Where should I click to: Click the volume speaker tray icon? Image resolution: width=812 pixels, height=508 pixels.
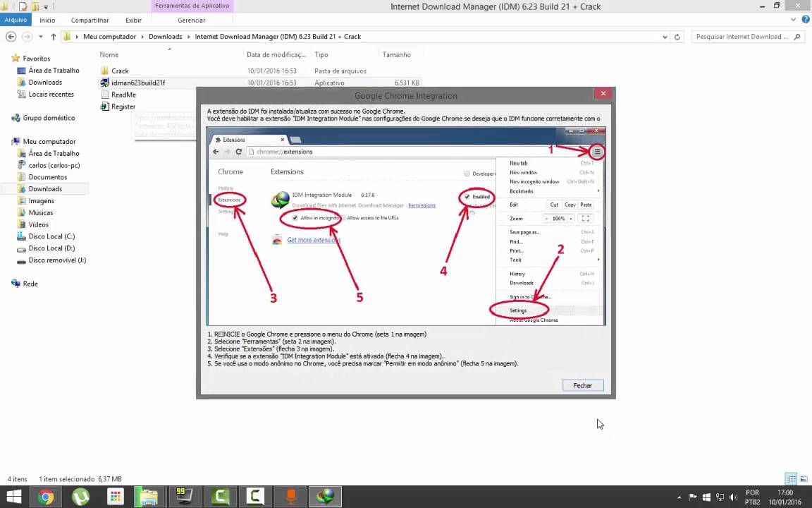pyautogui.click(x=733, y=497)
